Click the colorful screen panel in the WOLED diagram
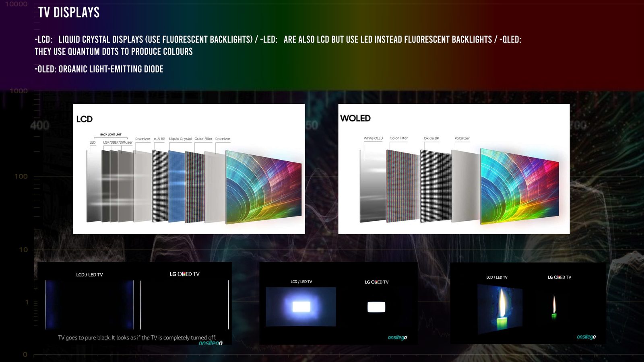Image resolution: width=644 pixels, height=362 pixels. [x=519, y=186]
